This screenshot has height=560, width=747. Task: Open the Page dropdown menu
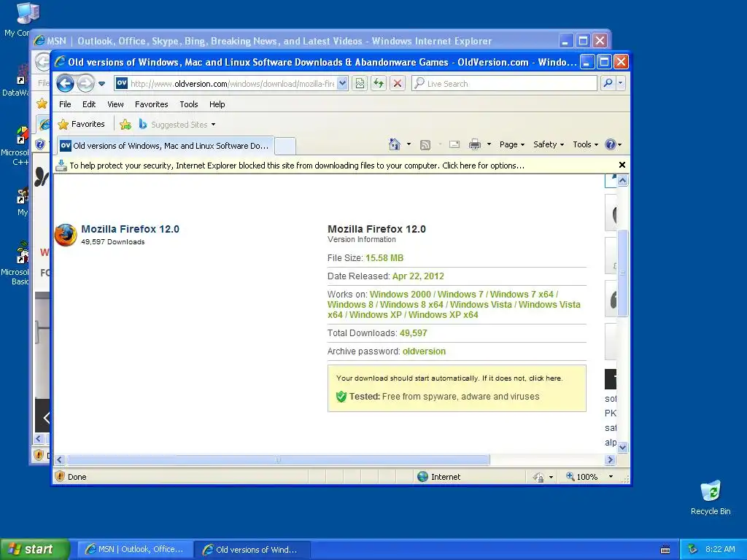[511, 144]
